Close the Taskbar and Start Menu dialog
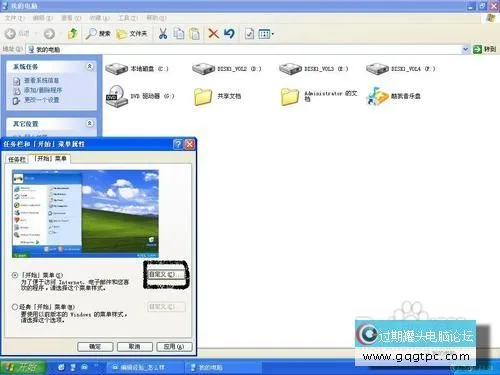 (x=190, y=144)
